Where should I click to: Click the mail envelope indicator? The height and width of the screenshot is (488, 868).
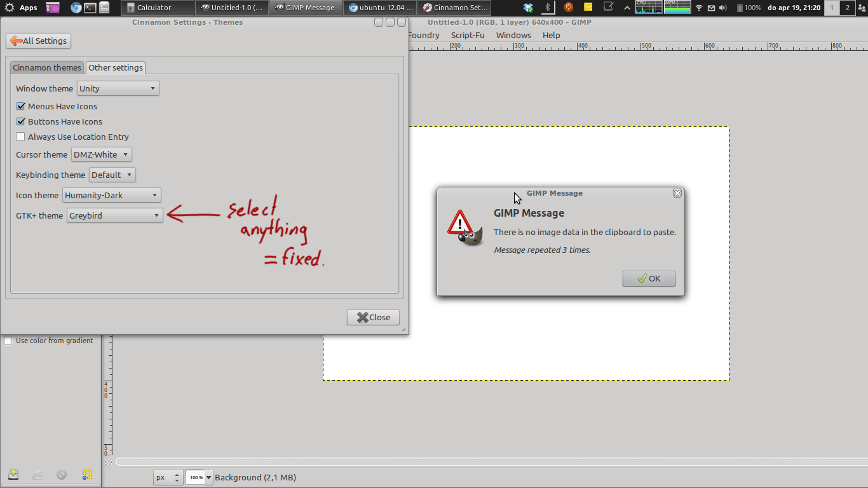point(711,8)
